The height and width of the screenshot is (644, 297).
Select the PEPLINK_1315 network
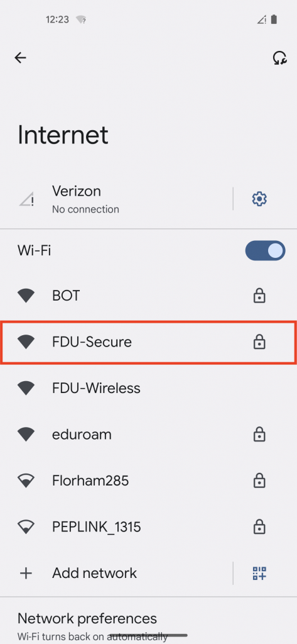(x=148, y=526)
